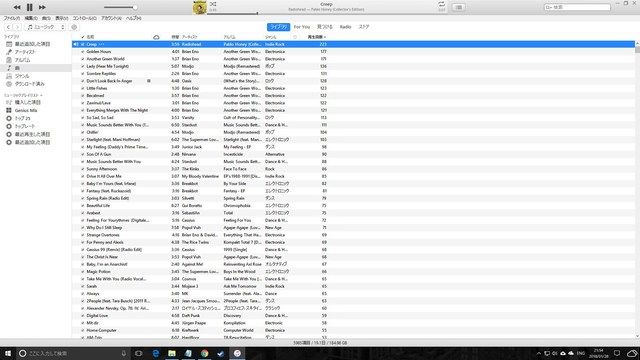Uncheck the Golden Hours song checkbox
The width and height of the screenshot is (640, 360).
(82, 52)
